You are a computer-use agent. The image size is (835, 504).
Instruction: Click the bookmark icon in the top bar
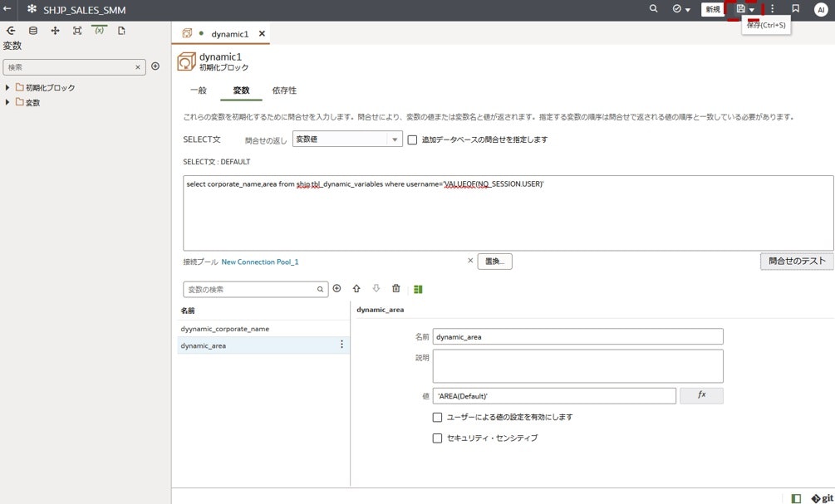point(796,9)
